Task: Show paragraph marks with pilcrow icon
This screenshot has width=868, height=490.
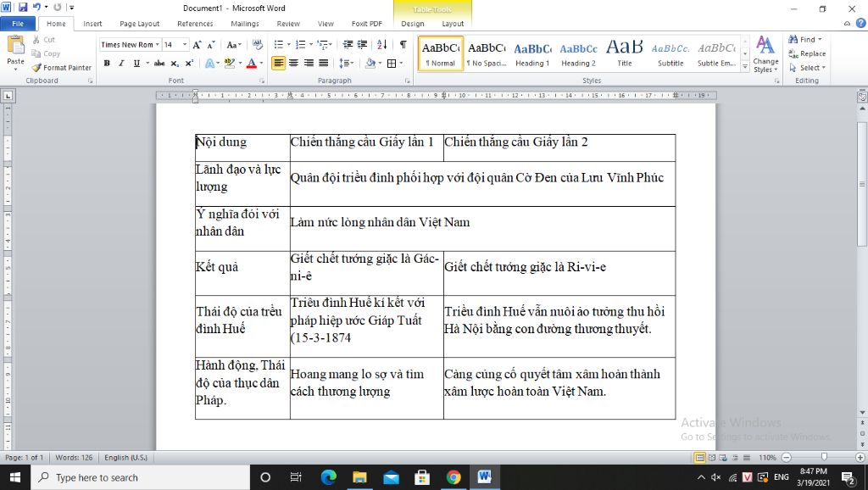Action: pyautogui.click(x=403, y=44)
